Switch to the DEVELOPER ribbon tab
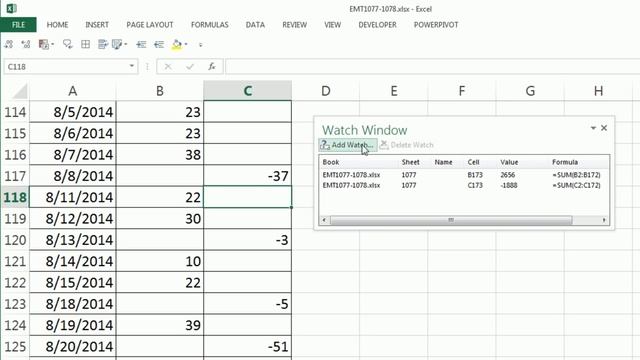The image size is (640, 360). tap(378, 24)
